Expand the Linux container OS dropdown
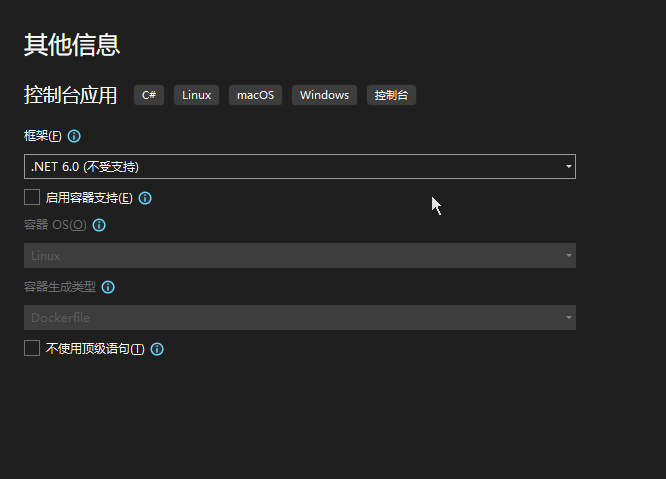This screenshot has height=479, width=666. point(299,256)
